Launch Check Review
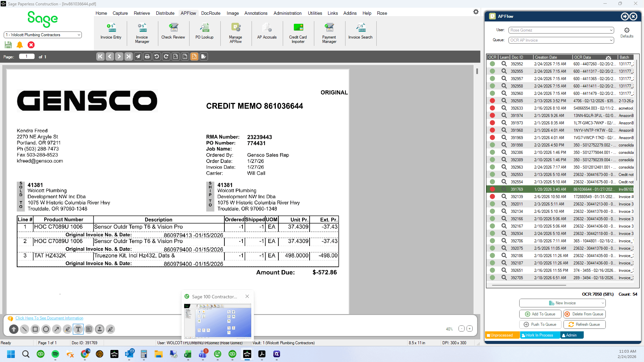 [x=173, y=32]
